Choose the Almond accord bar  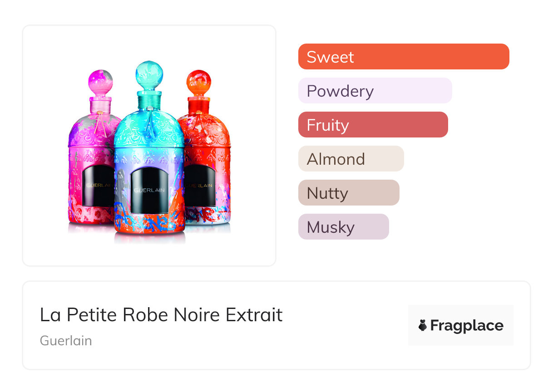click(351, 159)
